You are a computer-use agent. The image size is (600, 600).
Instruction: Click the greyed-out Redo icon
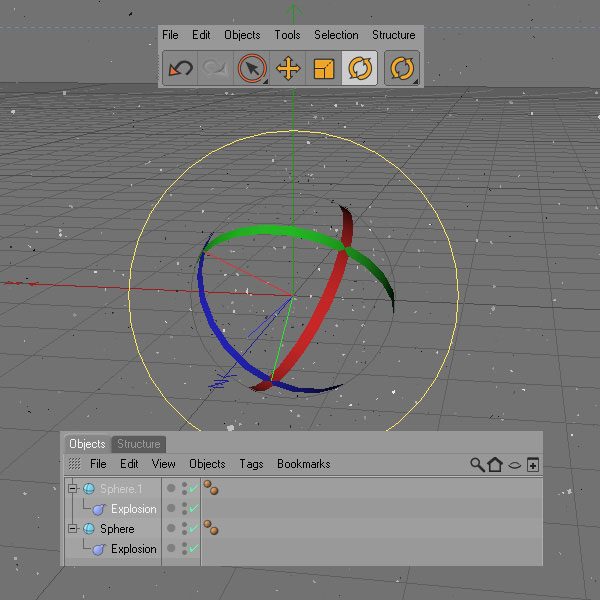[x=216, y=68]
